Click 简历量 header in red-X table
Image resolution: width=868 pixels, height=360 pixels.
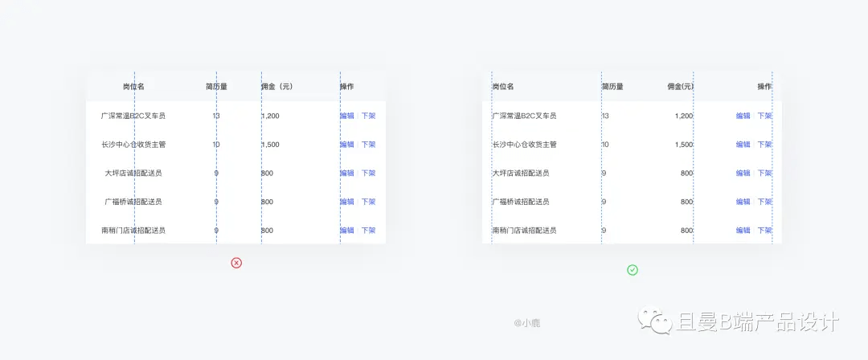pos(216,87)
